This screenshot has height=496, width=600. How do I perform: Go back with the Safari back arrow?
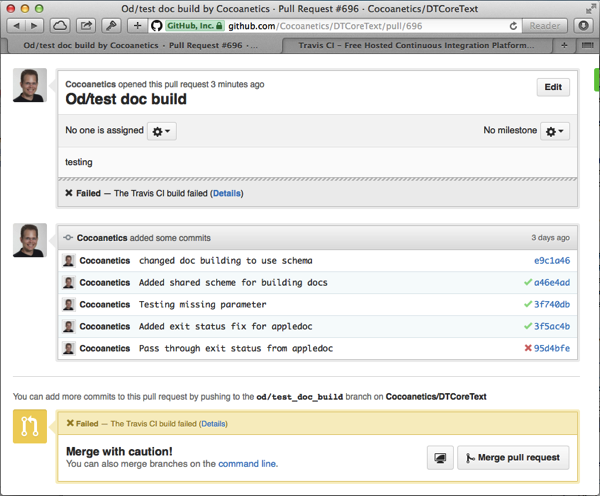pyautogui.click(x=16, y=26)
